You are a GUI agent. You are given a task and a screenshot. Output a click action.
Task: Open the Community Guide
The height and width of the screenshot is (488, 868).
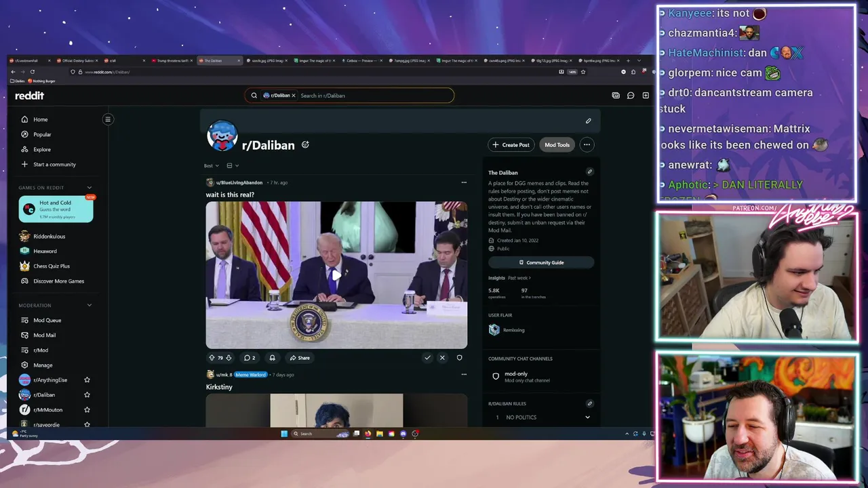[x=541, y=262]
